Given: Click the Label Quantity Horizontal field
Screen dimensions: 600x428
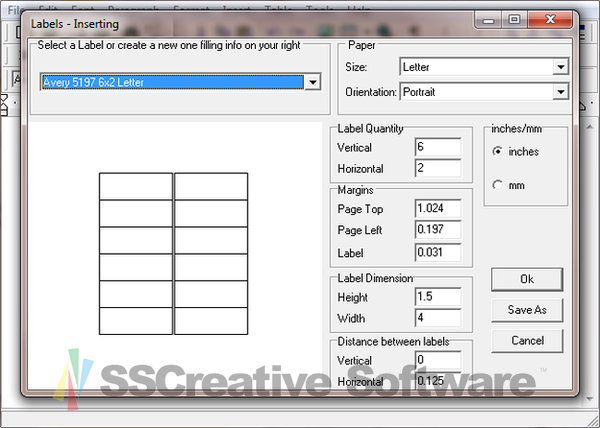Looking at the screenshot, I should click(438, 168).
